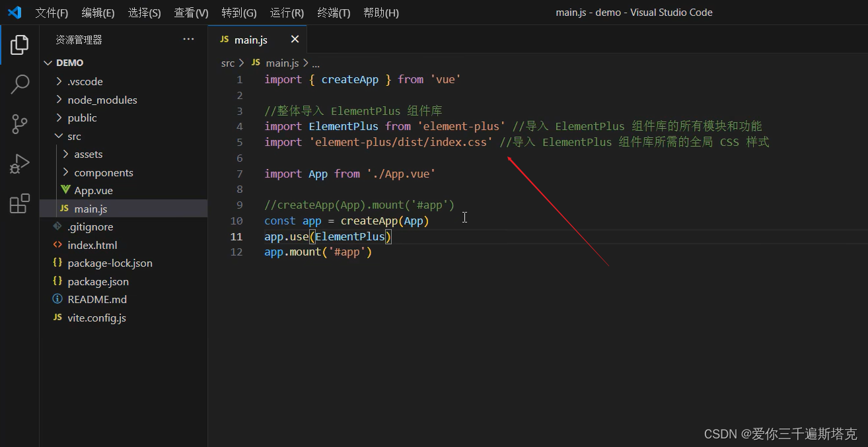
Task: Click src in the breadcrumb path
Action: [x=228, y=63]
